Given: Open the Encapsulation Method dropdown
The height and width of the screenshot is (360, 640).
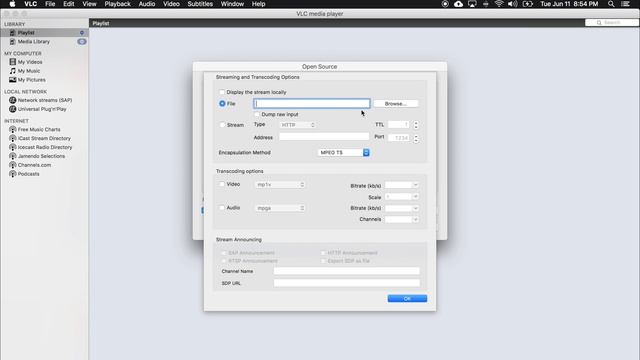Looking at the screenshot, I should click(x=343, y=153).
